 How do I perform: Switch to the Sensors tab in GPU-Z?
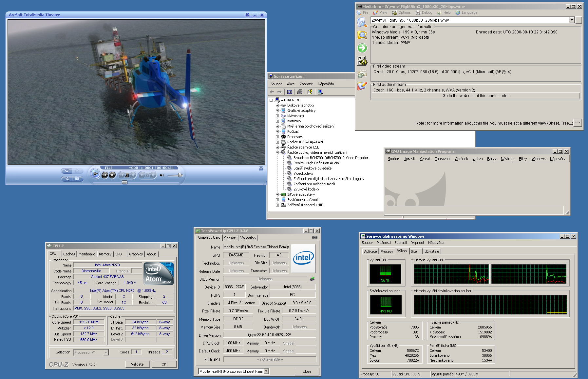(x=230, y=238)
